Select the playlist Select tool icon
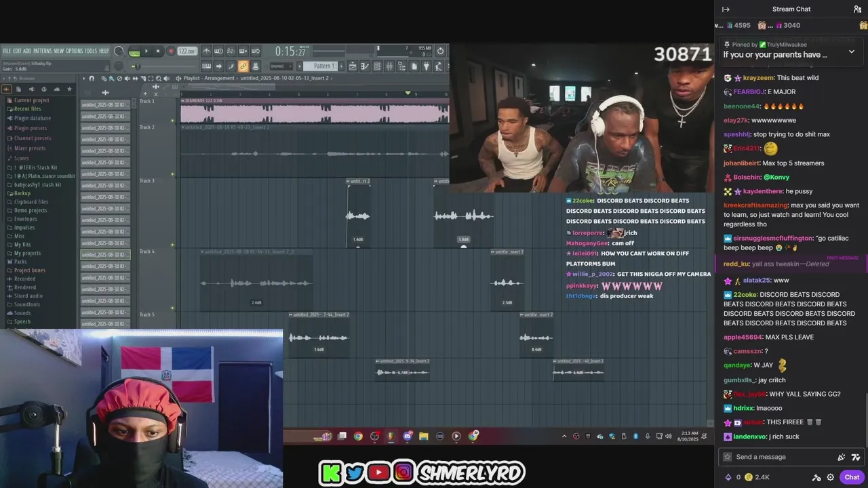Image resolution: width=868 pixels, height=488 pixels. (x=151, y=79)
